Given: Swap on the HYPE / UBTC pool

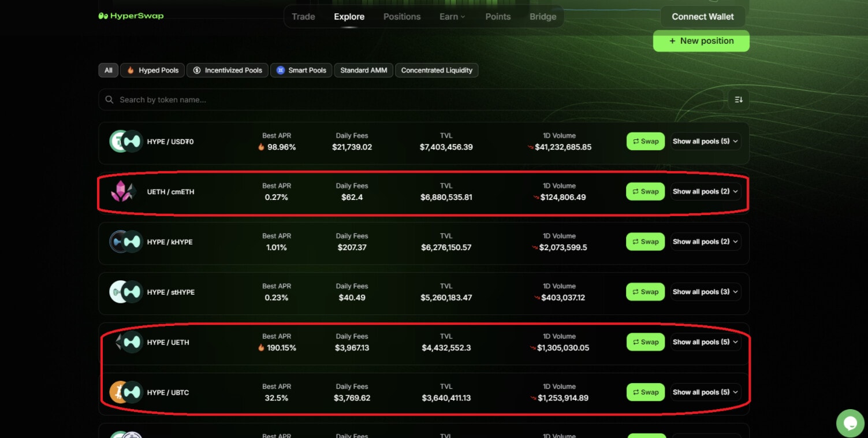Looking at the screenshot, I should click(x=645, y=392).
